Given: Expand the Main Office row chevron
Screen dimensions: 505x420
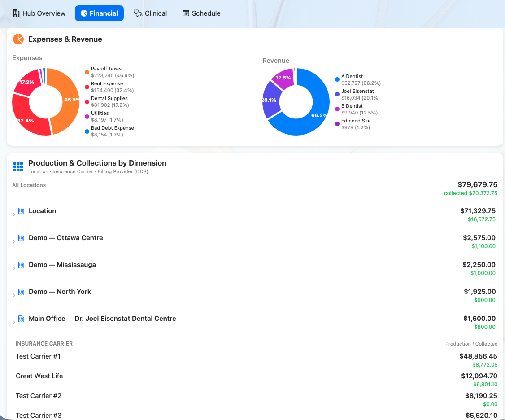Looking at the screenshot, I should coord(14,322).
